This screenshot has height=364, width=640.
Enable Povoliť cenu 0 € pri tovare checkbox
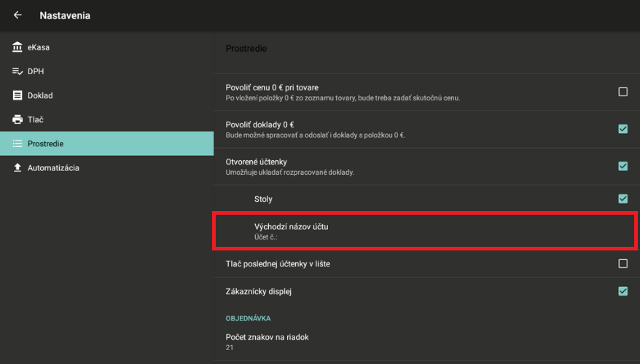pyautogui.click(x=623, y=92)
